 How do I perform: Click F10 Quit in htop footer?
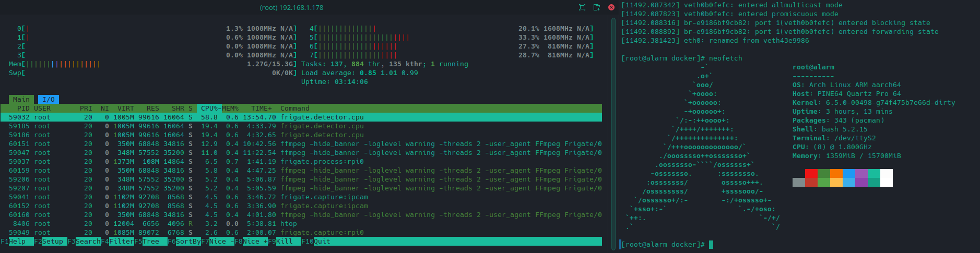316,241
